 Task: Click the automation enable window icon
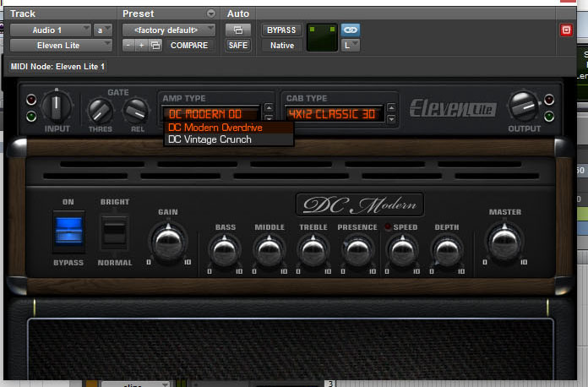point(237,30)
